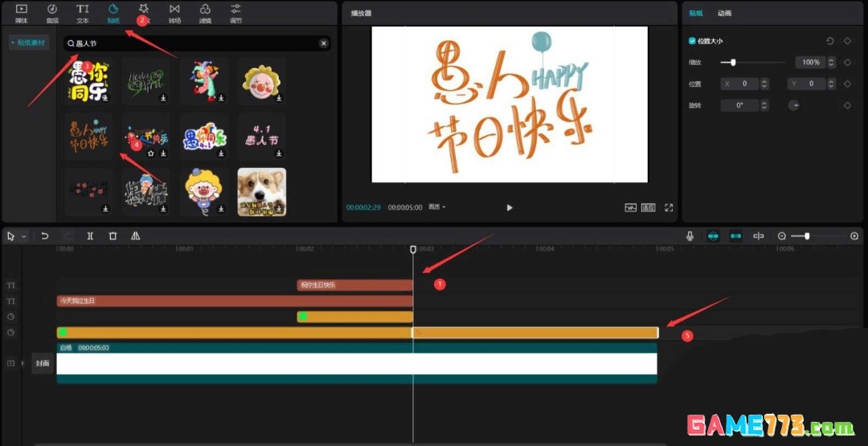The width and height of the screenshot is (868, 446).
Task: Click the Y position input field
Action: coord(807,84)
